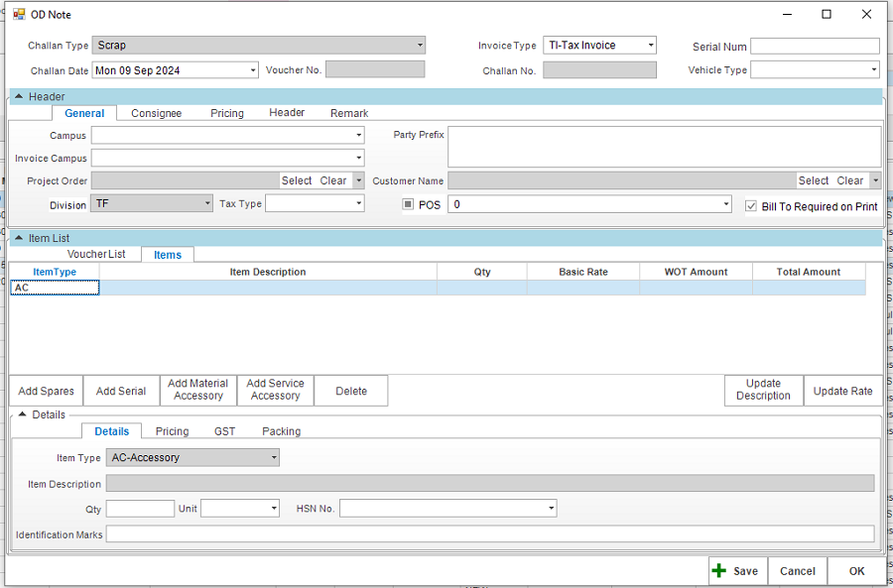This screenshot has width=893, height=588.
Task: Click the Qty column header
Action: point(481,272)
